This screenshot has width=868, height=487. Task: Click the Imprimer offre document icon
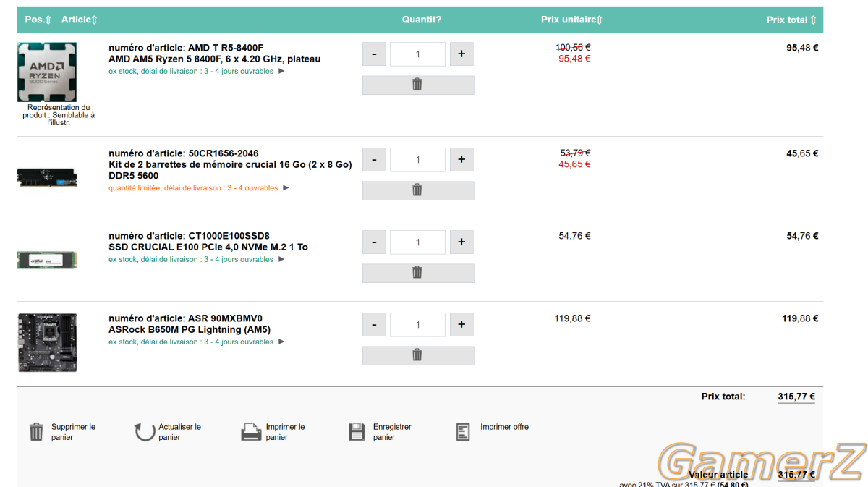463,432
